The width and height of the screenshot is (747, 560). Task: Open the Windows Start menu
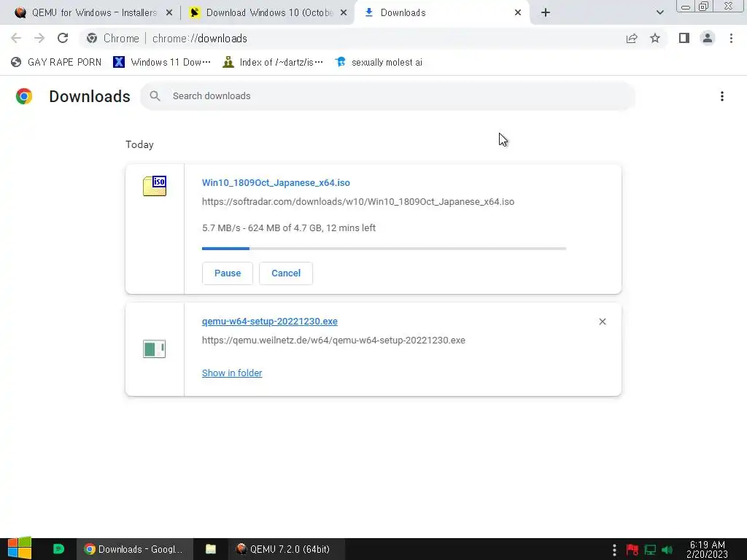coord(19,548)
